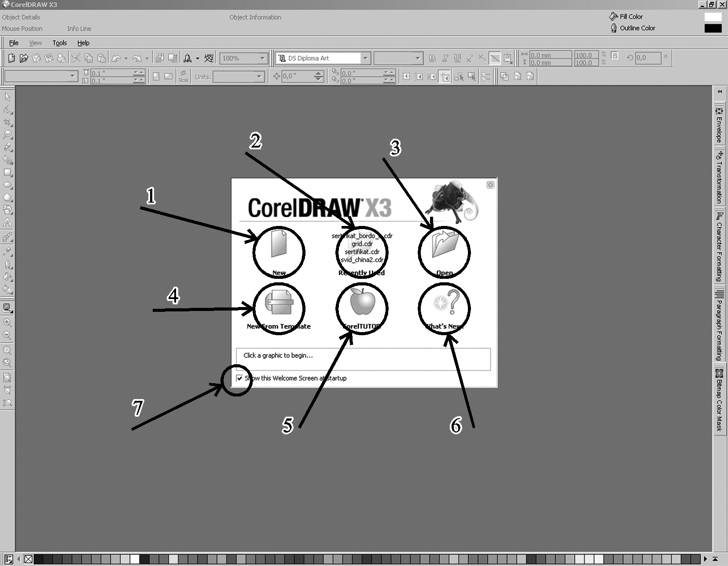
Task: Select the Outline pen tool in the toolbox
Action: click(x=7, y=264)
